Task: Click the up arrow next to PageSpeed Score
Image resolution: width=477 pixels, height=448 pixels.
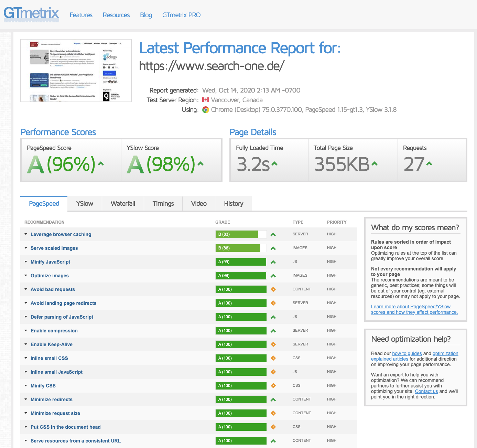Action: (101, 164)
